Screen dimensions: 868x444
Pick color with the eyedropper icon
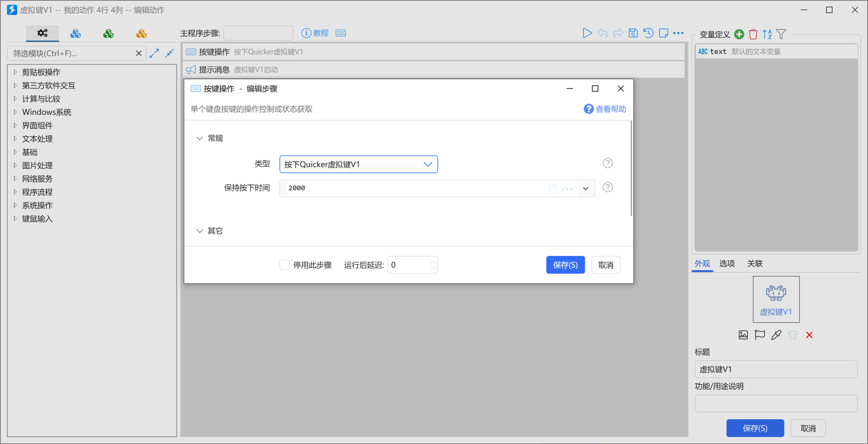[776, 335]
